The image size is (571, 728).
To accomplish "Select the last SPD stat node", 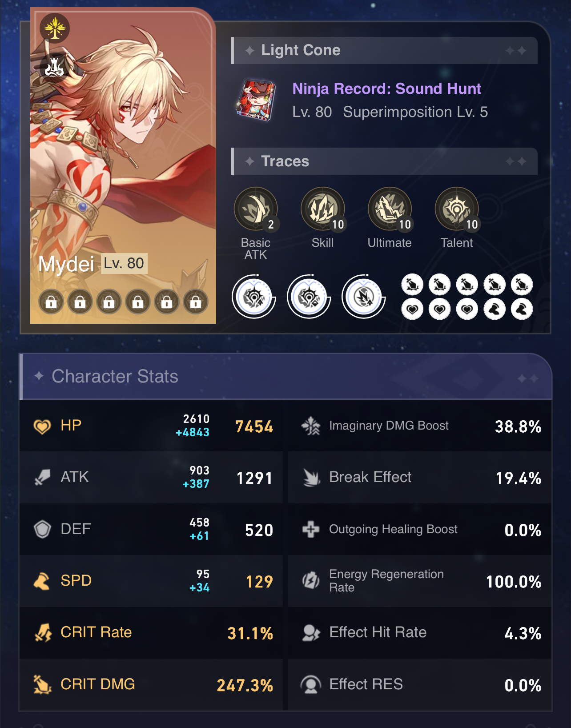I will tap(522, 309).
